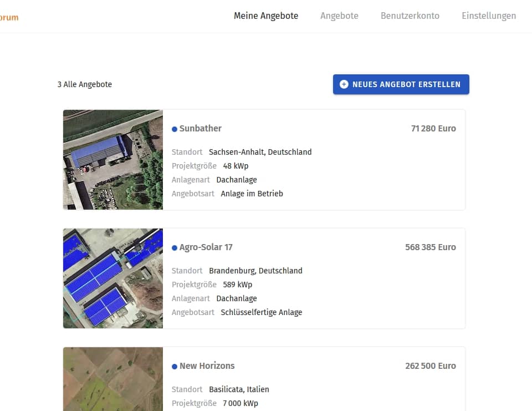Open the Meine Angebote tab
Image resolution: width=532 pixels, height=411 pixels.
pos(265,16)
